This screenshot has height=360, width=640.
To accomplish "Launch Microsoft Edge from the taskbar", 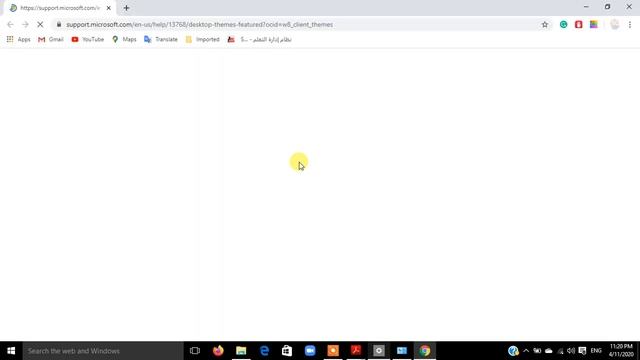I will [x=264, y=351].
